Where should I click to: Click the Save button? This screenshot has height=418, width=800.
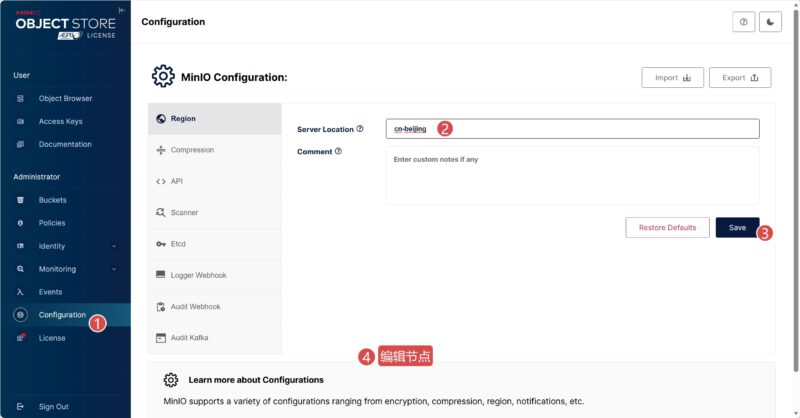point(737,228)
